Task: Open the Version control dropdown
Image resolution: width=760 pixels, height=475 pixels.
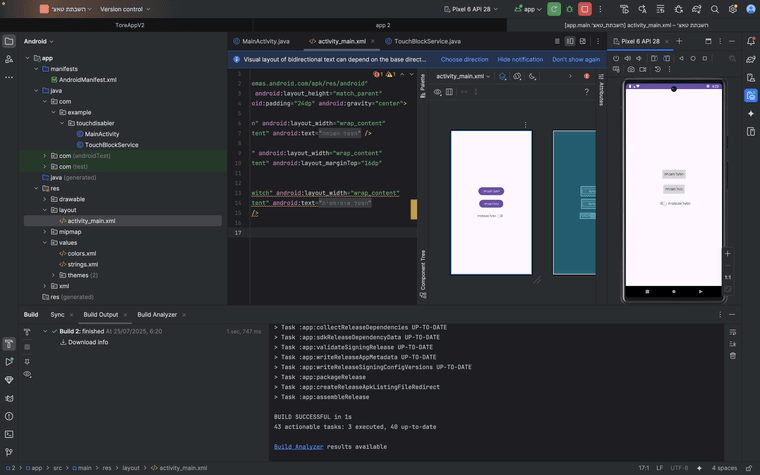Action: [x=125, y=9]
